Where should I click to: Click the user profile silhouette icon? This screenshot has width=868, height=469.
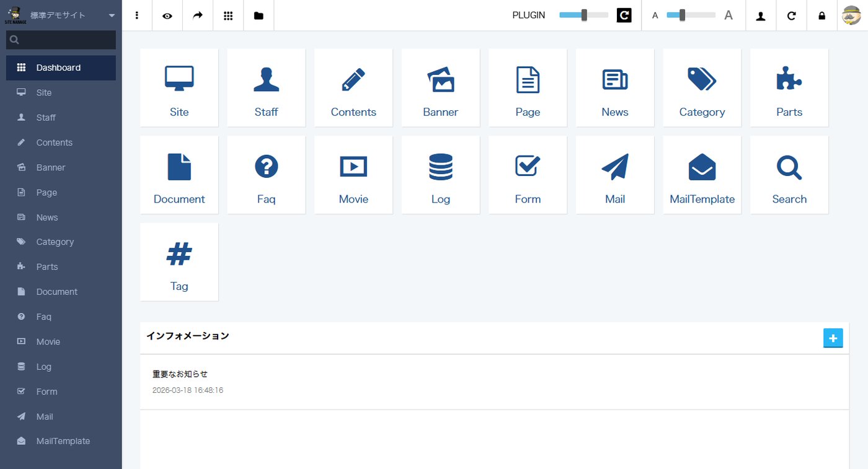761,15
